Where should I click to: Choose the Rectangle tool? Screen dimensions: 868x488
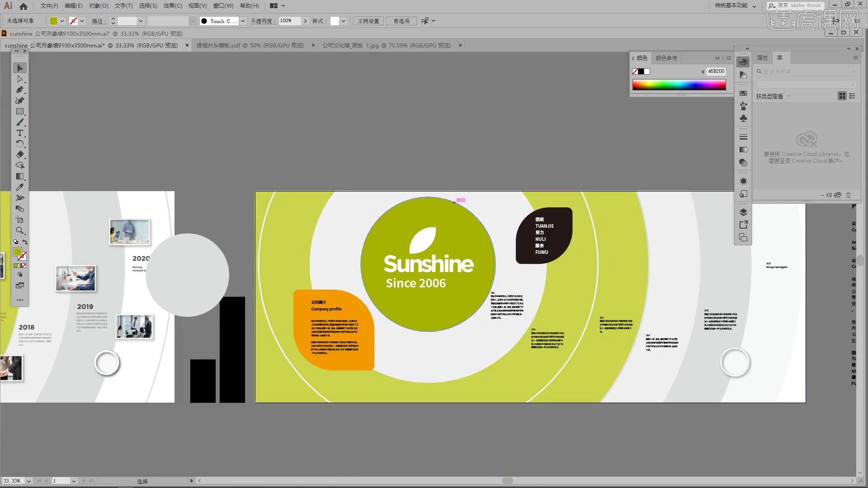pyautogui.click(x=20, y=112)
